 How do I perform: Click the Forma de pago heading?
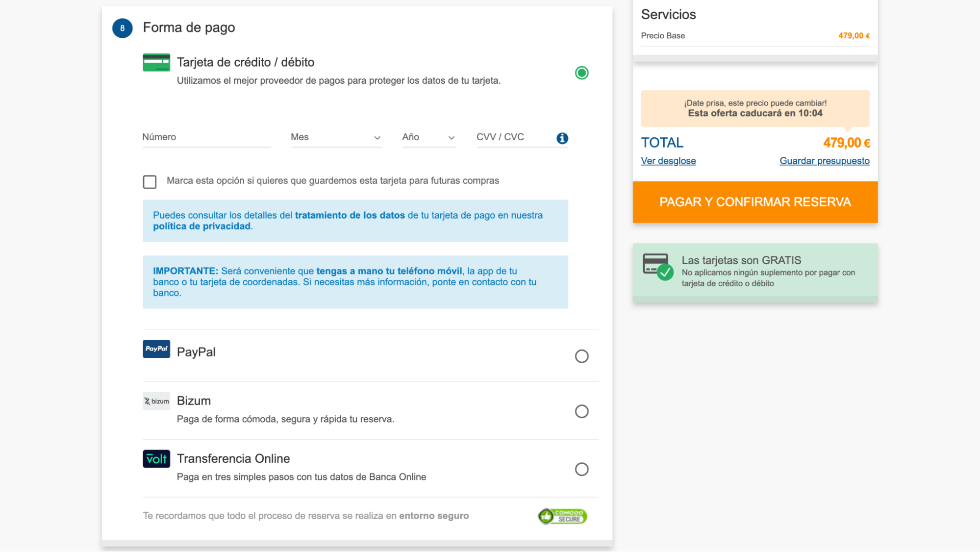[x=189, y=27]
